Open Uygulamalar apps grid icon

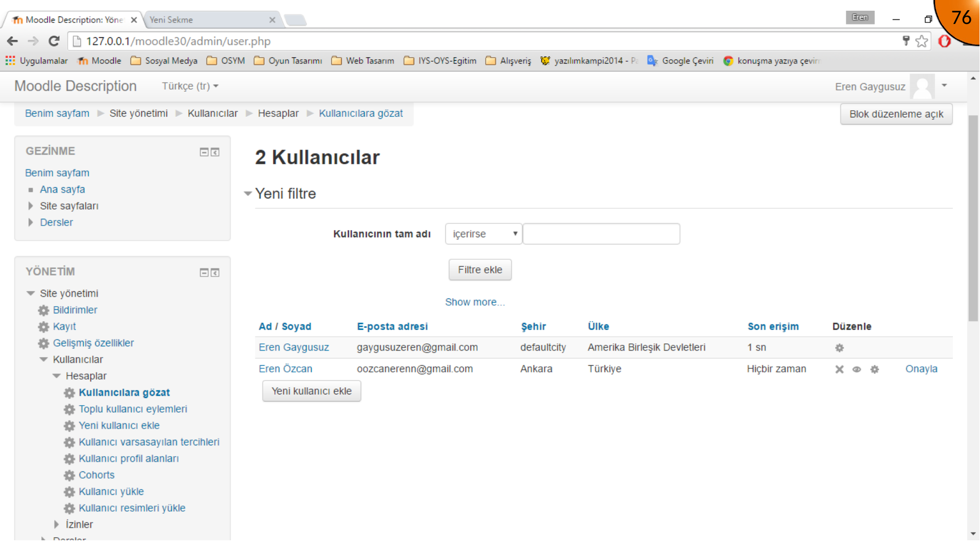pyautogui.click(x=10, y=61)
